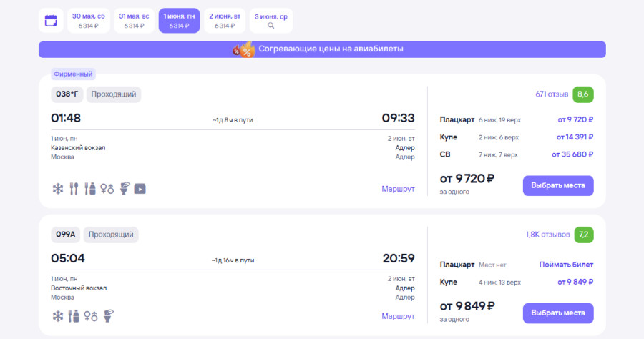644x339 pixels.
Task: Click the Поймать билет link
Action: [566, 265]
